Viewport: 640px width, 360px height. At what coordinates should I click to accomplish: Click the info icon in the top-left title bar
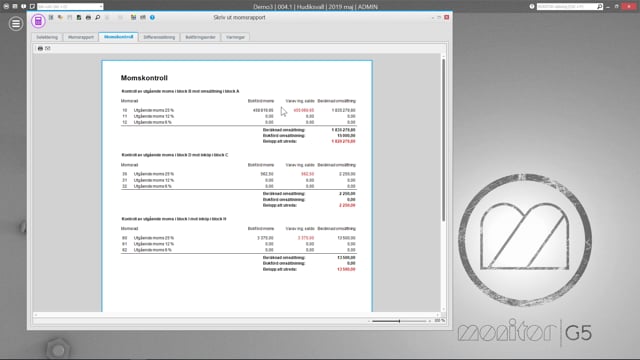coord(24,7)
